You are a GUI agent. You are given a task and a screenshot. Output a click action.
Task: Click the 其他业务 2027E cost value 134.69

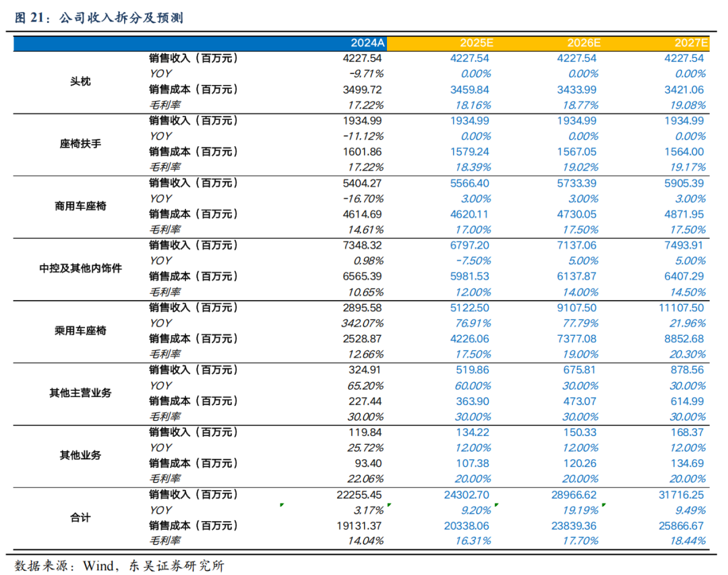click(x=687, y=464)
